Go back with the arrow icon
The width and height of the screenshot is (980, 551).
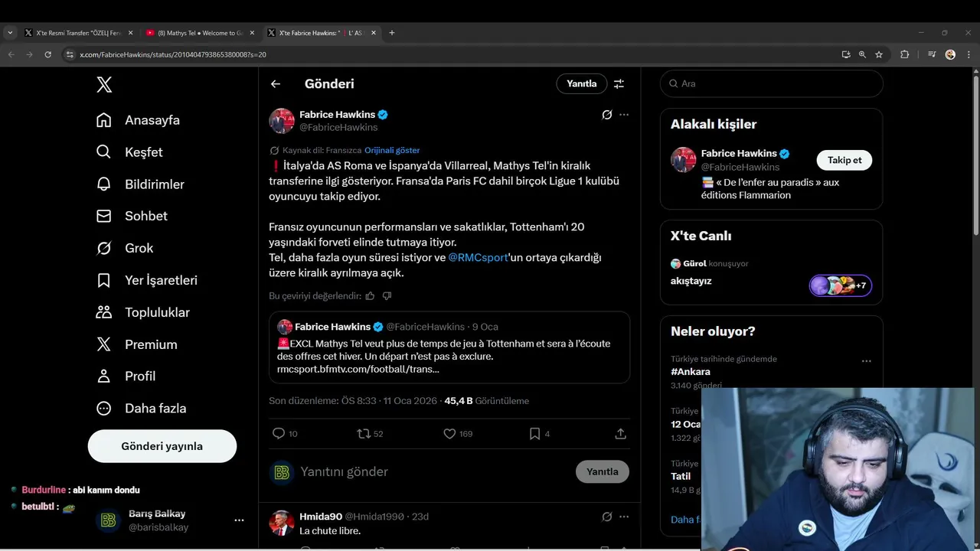(x=276, y=84)
